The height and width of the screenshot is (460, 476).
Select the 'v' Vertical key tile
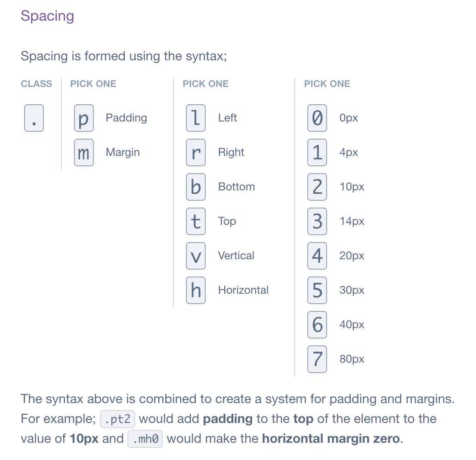[196, 256]
